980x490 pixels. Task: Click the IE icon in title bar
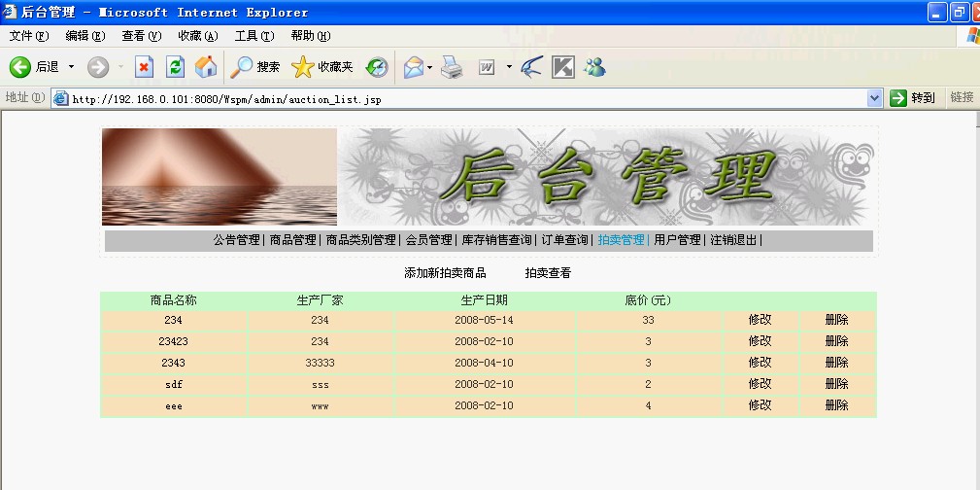[10, 12]
